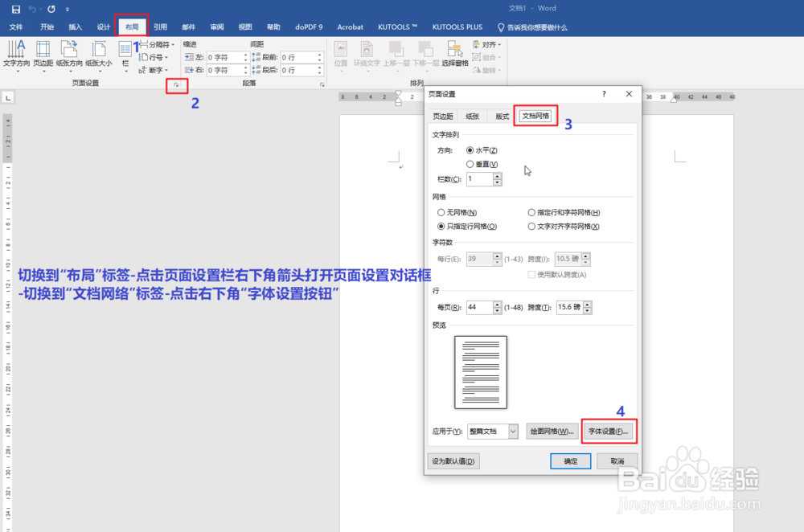Switch to the 视图 View tab
804x532 pixels.
pyautogui.click(x=245, y=27)
